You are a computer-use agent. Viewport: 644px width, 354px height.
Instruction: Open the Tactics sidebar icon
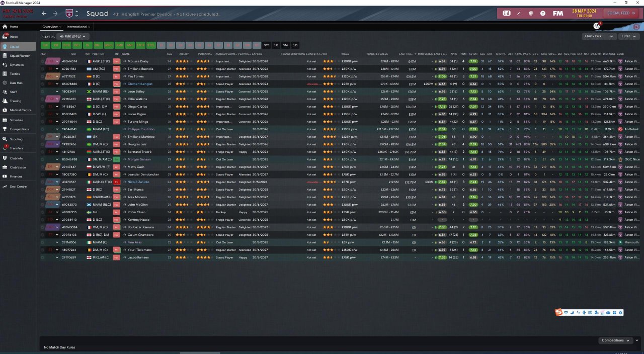[5, 74]
